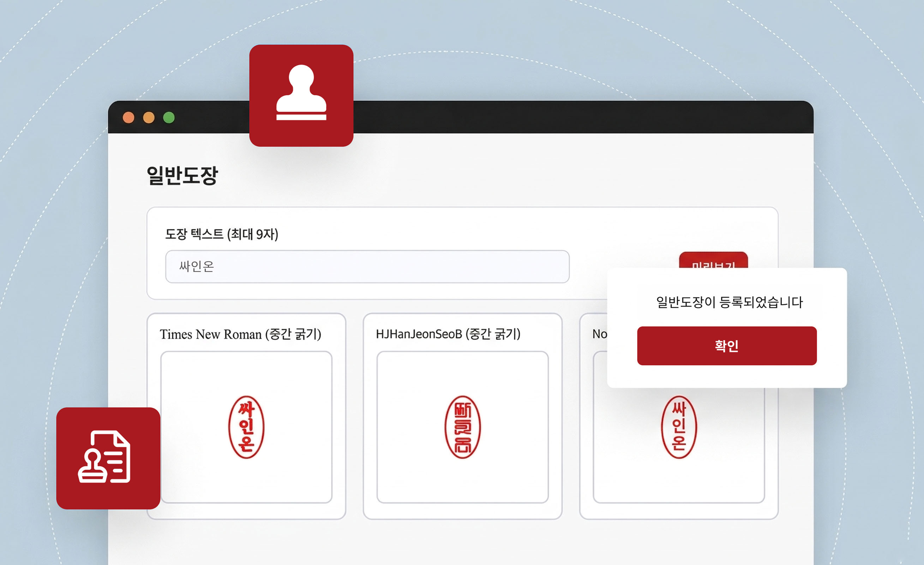Click the stamp text input field containing 싸인온
924x565 pixels.
pyautogui.click(x=367, y=266)
